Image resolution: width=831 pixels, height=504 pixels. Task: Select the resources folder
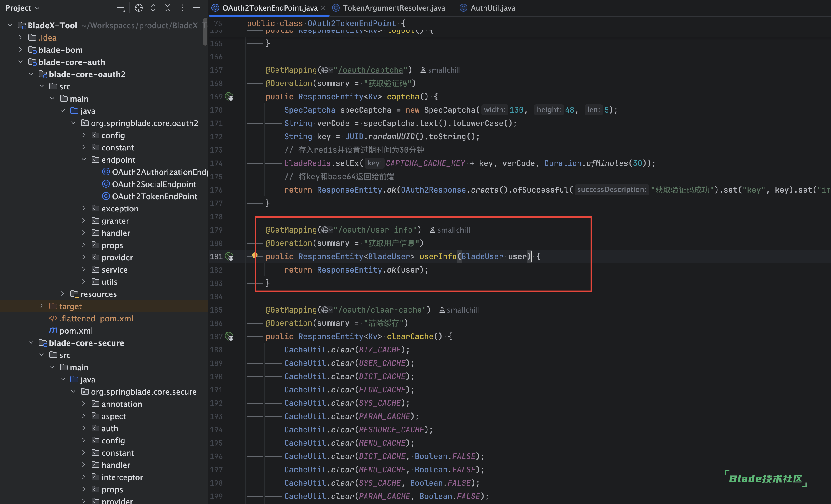(94, 294)
